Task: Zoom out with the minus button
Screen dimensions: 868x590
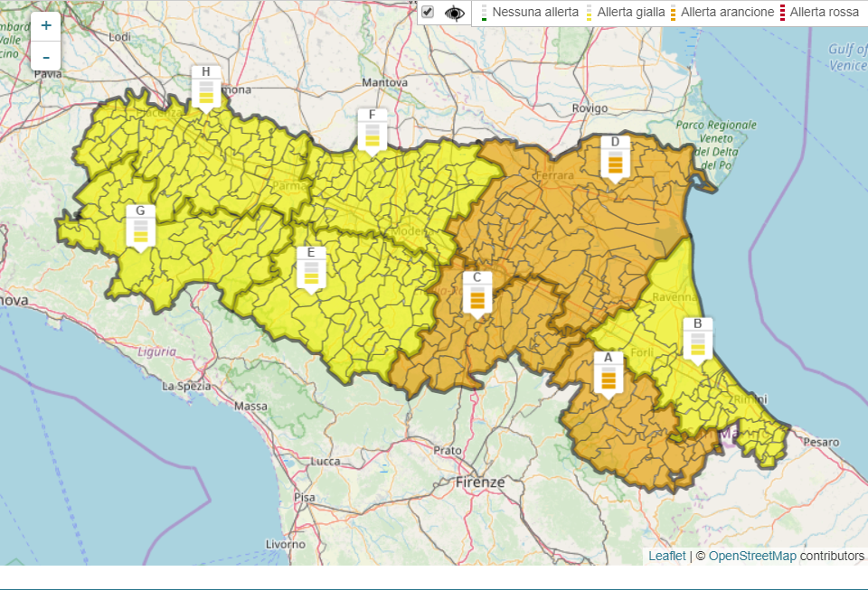Action: 46,57
